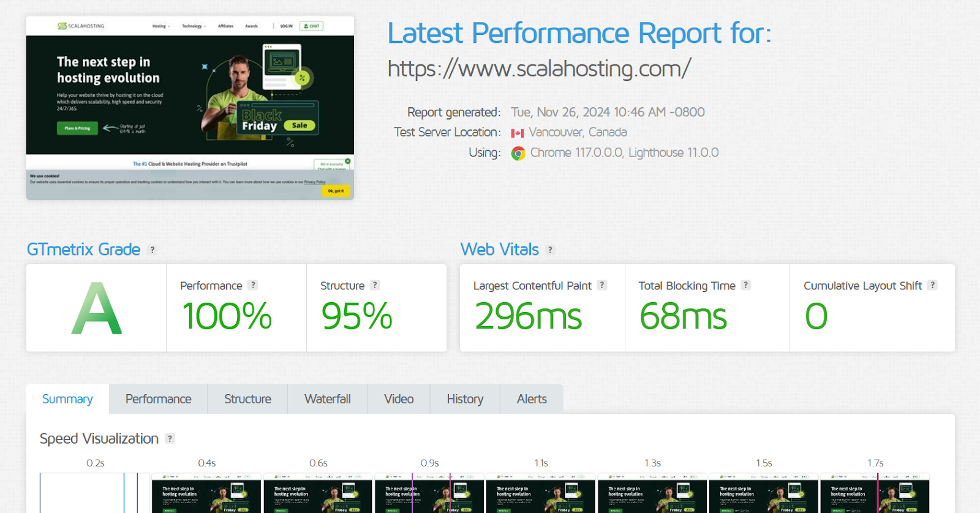Click the Vancouver, Canada location text
The width and height of the screenshot is (980, 513).
pos(578,132)
